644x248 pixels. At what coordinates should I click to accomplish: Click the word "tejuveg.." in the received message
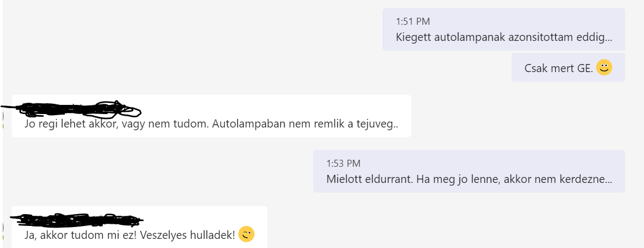click(x=378, y=123)
